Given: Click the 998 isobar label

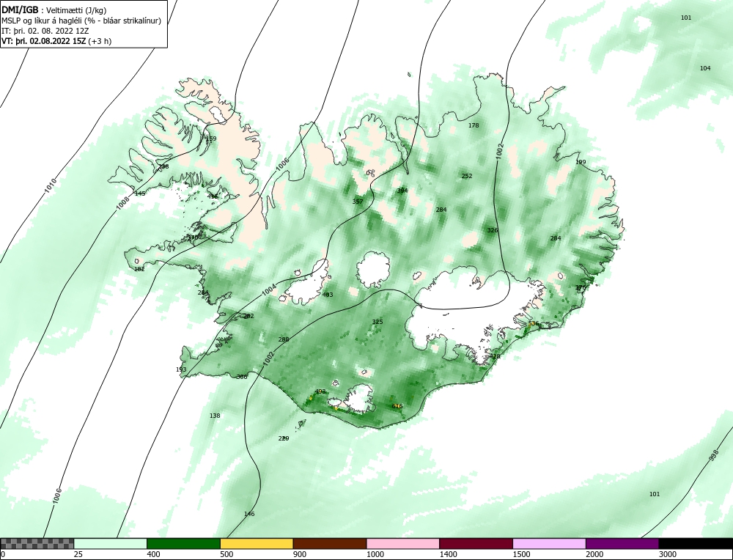Looking at the screenshot, I should click(713, 456).
